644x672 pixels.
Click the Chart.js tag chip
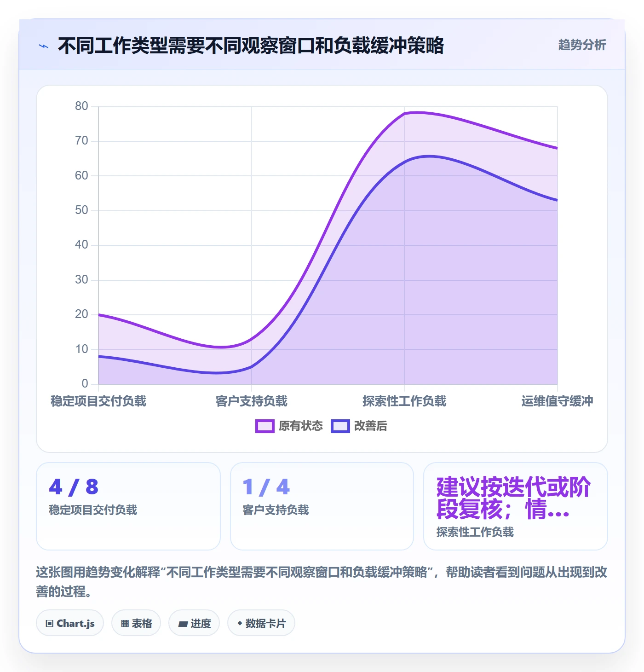coord(70,623)
